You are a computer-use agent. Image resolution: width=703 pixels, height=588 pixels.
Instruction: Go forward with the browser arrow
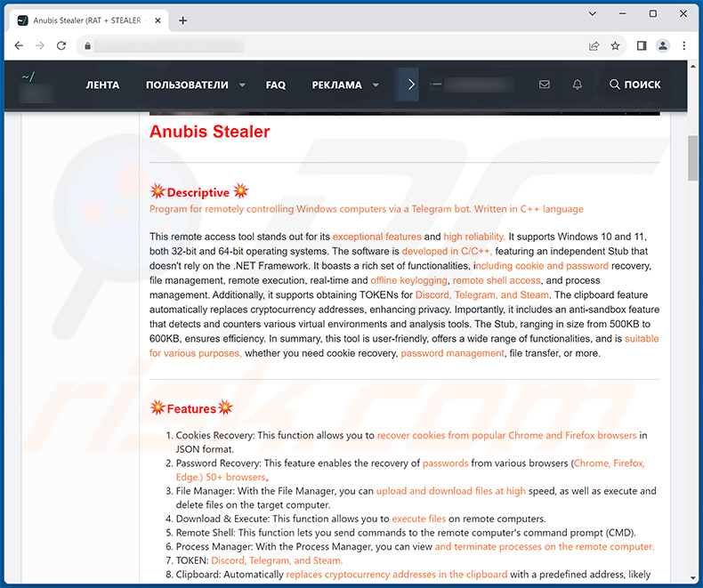coord(40,45)
